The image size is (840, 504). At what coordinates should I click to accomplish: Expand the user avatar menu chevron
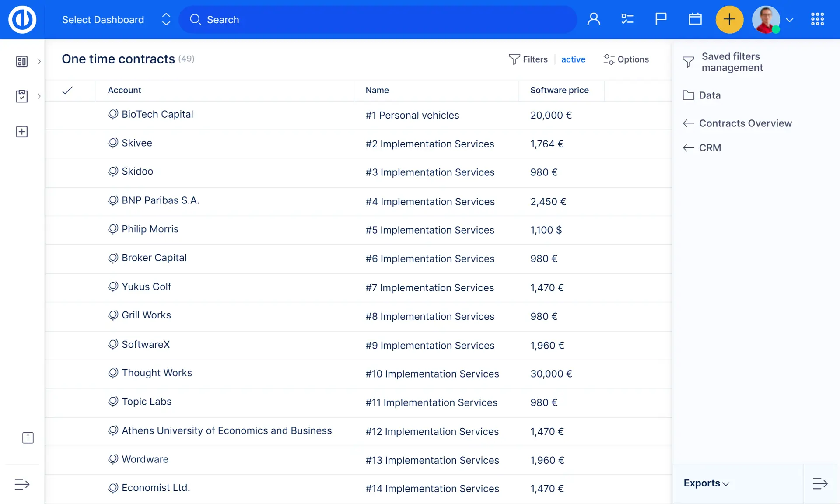tap(789, 20)
